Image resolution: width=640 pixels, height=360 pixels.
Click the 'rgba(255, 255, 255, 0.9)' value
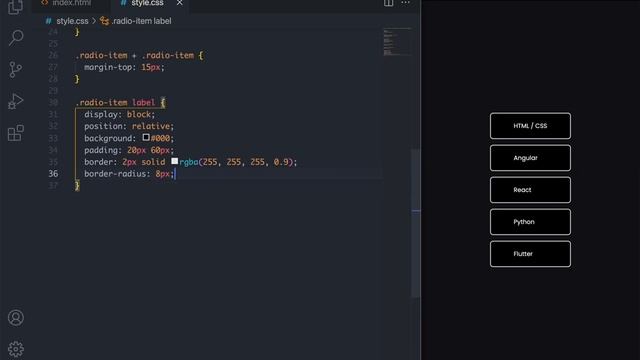(x=236, y=162)
